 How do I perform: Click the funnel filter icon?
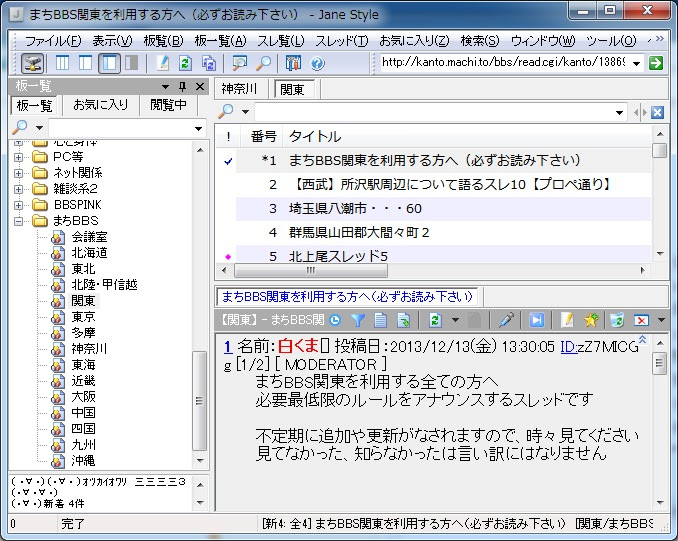coord(358,320)
